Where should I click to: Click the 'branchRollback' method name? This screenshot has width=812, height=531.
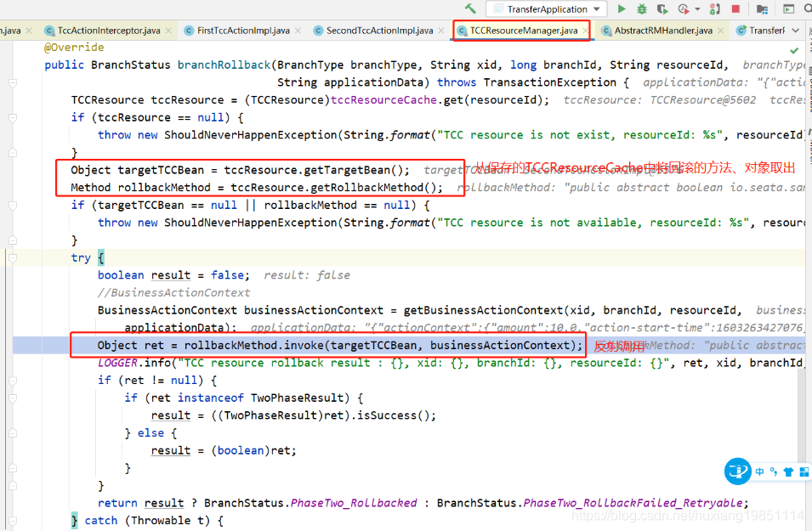(224, 65)
